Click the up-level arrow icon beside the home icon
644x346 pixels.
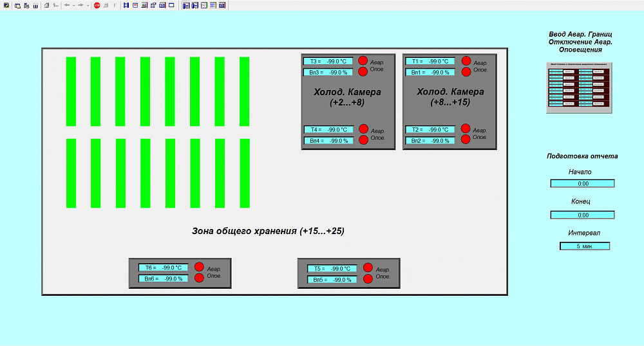tap(55, 5)
